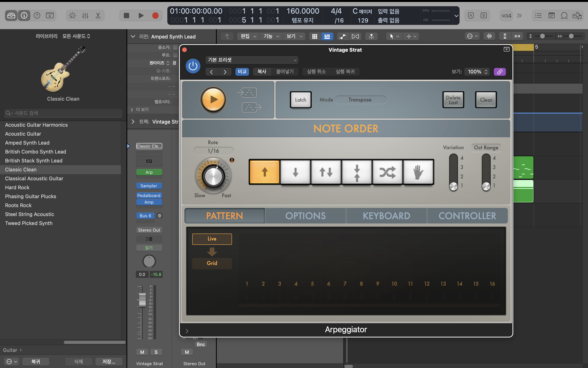Viewport: 588px width, 368px height.
Task: Toggle the plugin power button
Action: tap(193, 66)
